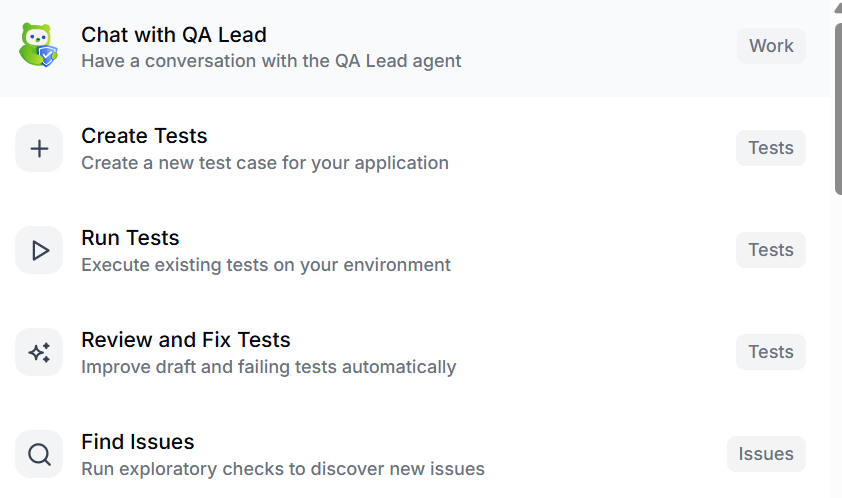842x498 pixels.
Task: Click "Run exploratory checks to discover new issues" text
Action: [283, 469]
